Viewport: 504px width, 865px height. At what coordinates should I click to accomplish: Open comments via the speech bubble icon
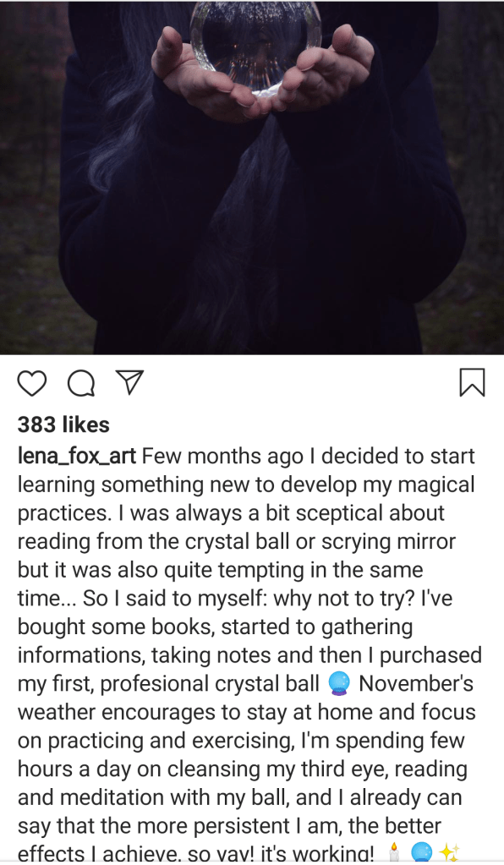(x=81, y=383)
